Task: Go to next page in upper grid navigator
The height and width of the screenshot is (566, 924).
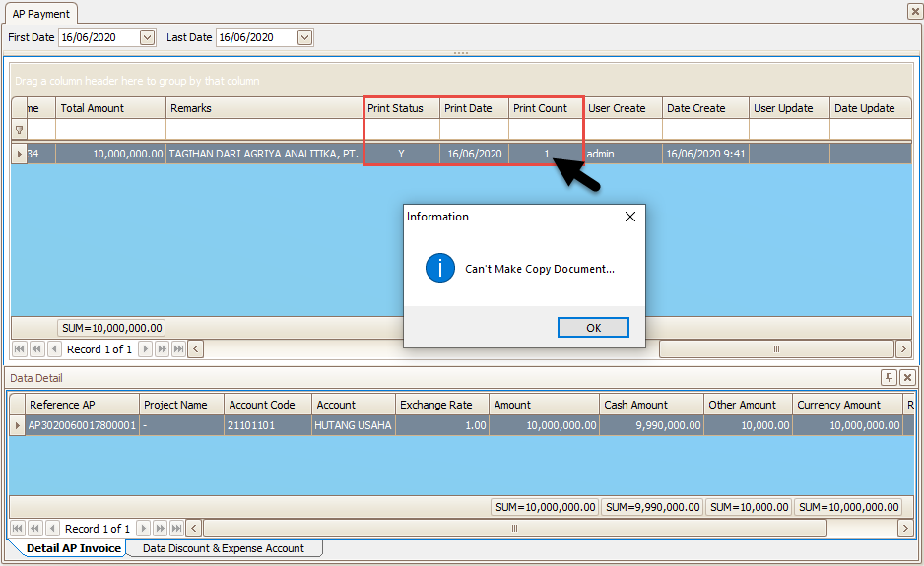Action: pyautogui.click(x=162, y=349)
